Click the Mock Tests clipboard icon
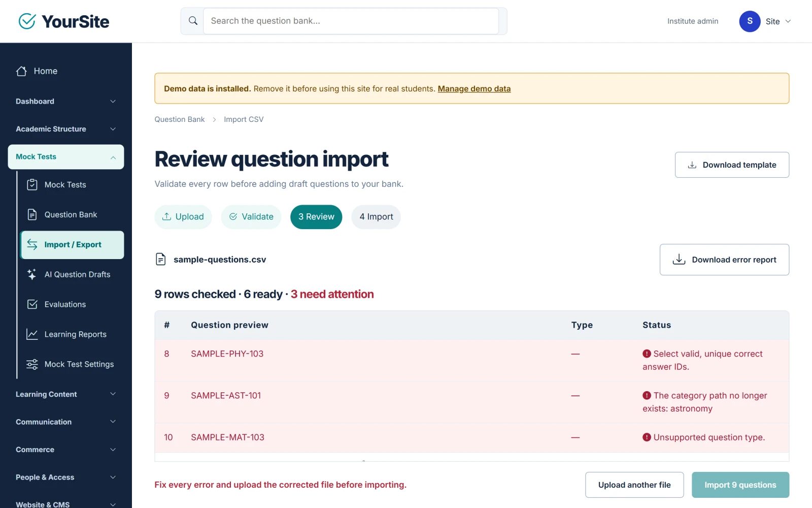812x508 pixels. tap(32, 184)
